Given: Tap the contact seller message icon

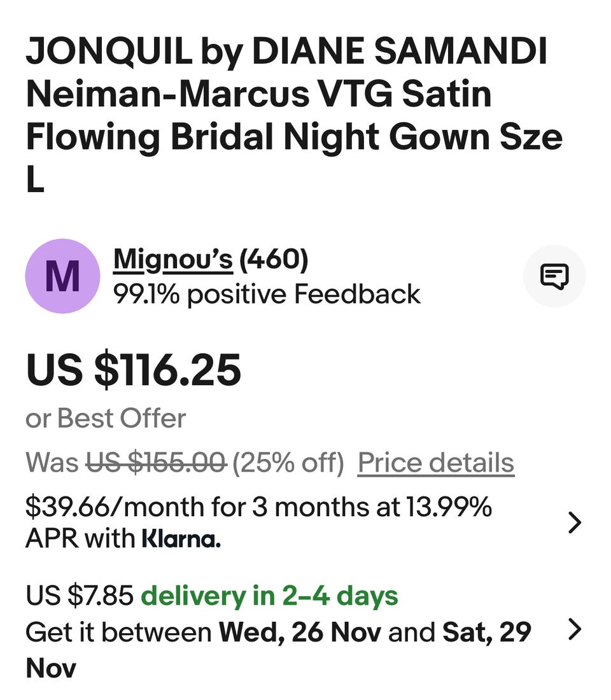Looking at the screenshot, I should 554,276.
